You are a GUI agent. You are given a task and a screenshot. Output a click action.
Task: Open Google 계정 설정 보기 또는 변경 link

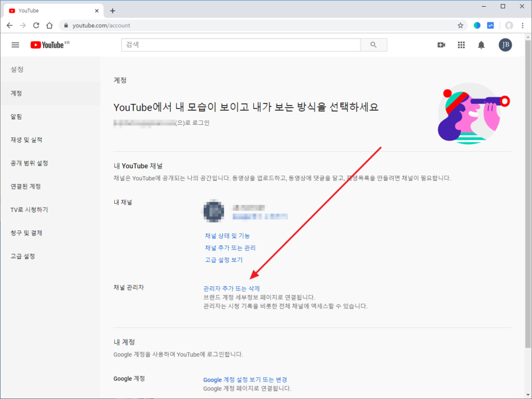point(245,380)
